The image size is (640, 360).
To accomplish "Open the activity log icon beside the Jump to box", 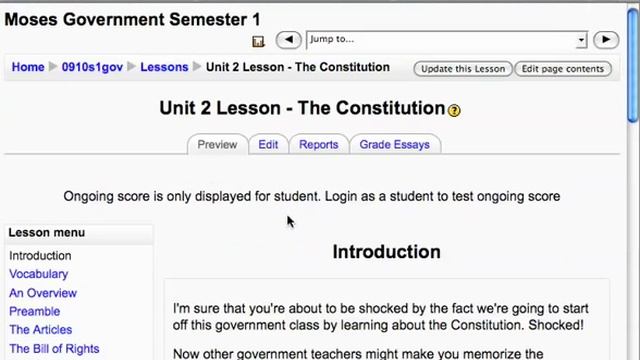I will pos(258,41).
